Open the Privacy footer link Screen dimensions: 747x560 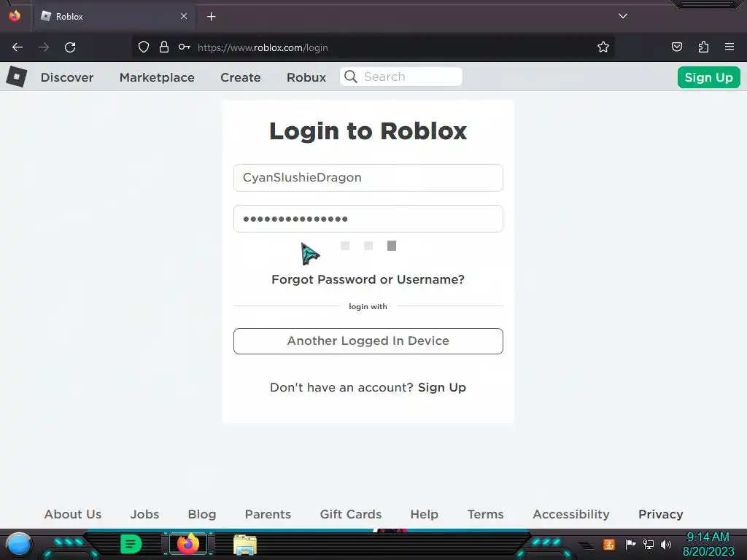pyautogui.click(x=661, y=514)
